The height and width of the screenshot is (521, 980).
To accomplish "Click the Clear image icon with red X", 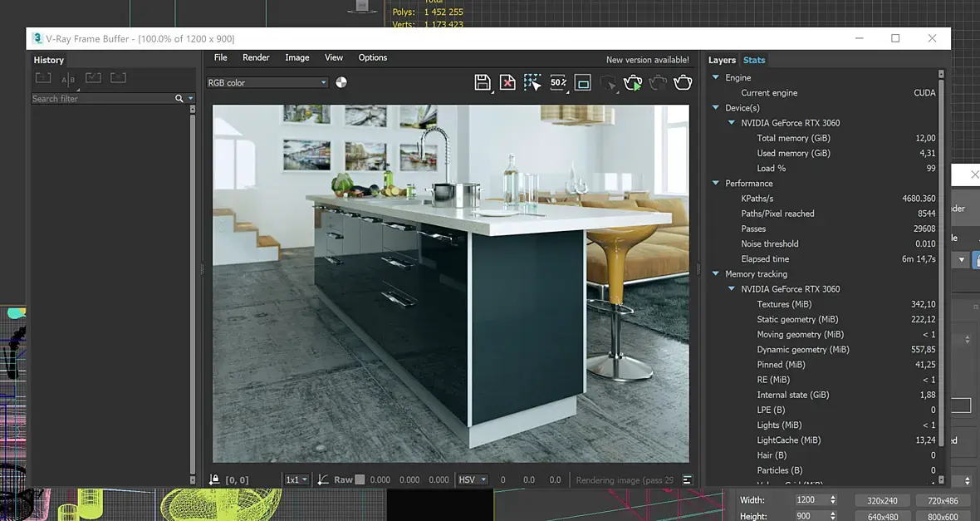I will coord(507,82).
